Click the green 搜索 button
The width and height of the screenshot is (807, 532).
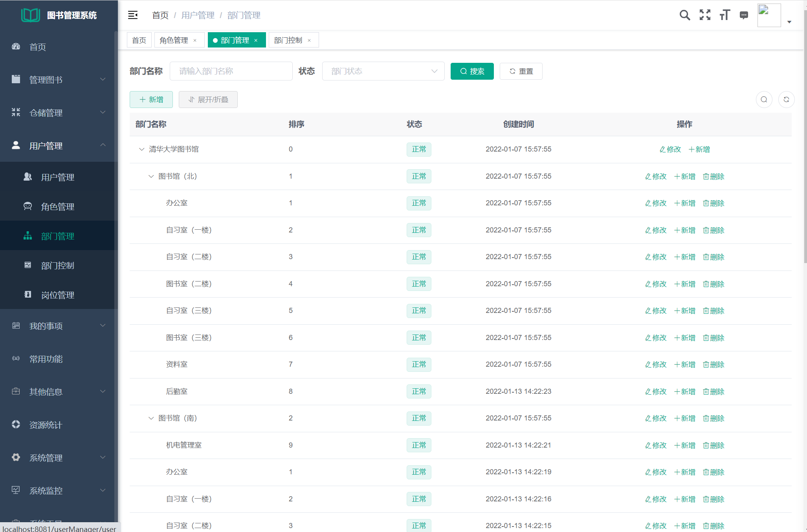tap(472, 71)
